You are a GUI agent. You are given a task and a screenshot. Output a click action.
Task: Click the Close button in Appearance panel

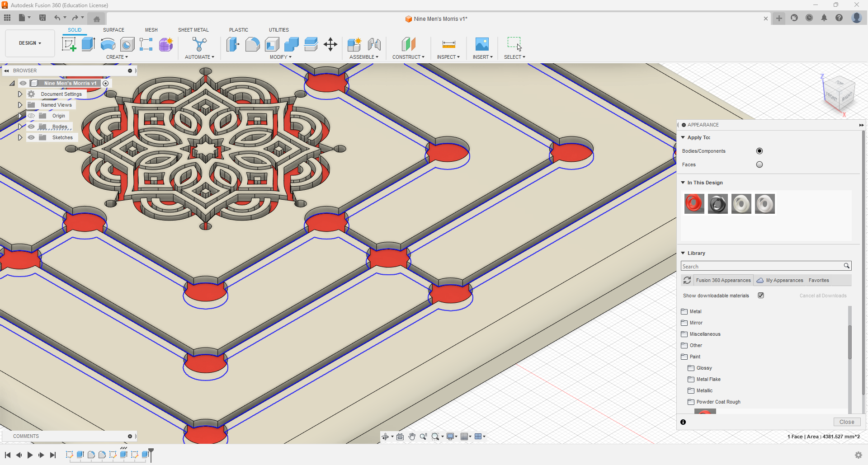[846, 422]
